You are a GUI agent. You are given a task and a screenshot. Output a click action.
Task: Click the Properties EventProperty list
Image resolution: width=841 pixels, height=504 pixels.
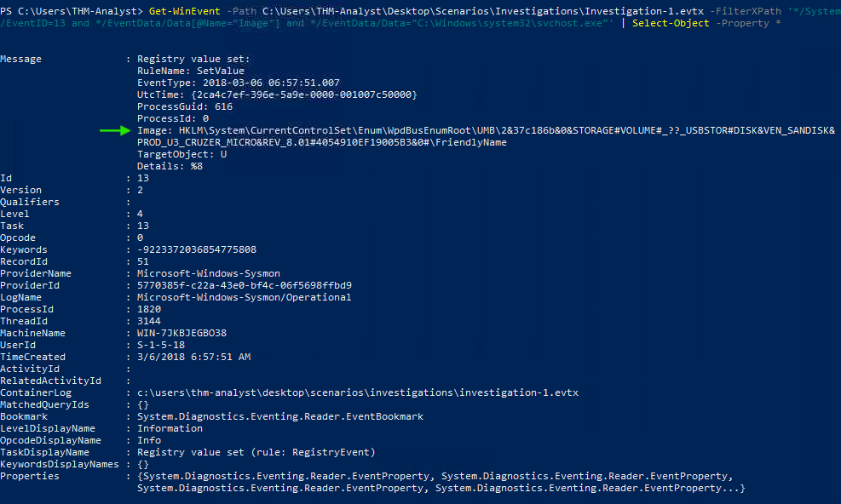point(441,482)
